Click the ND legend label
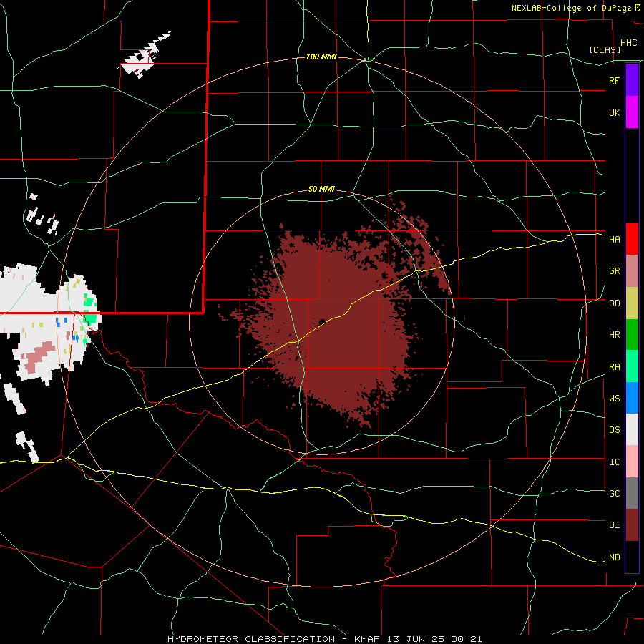 click(615, 557)
